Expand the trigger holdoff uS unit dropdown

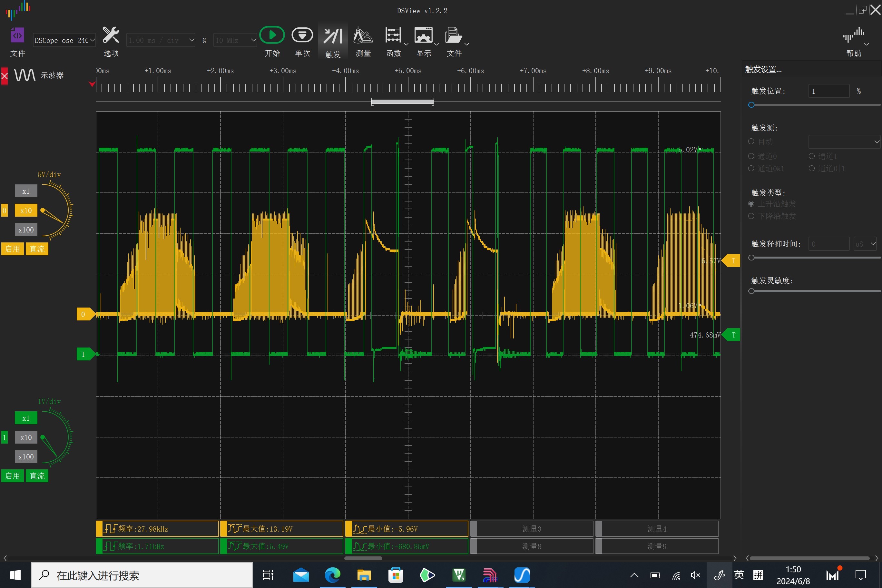point(865,244)
